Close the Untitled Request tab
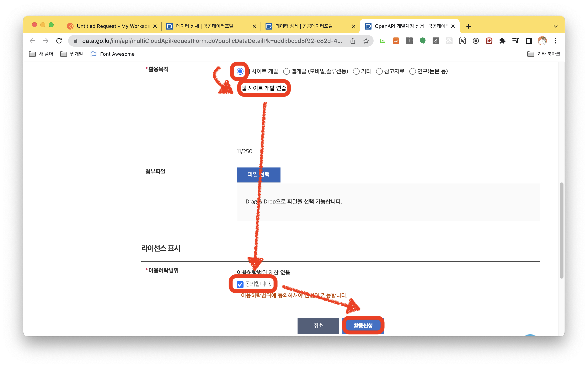Viewport: 588px width, 367px height. pos(155,26)
